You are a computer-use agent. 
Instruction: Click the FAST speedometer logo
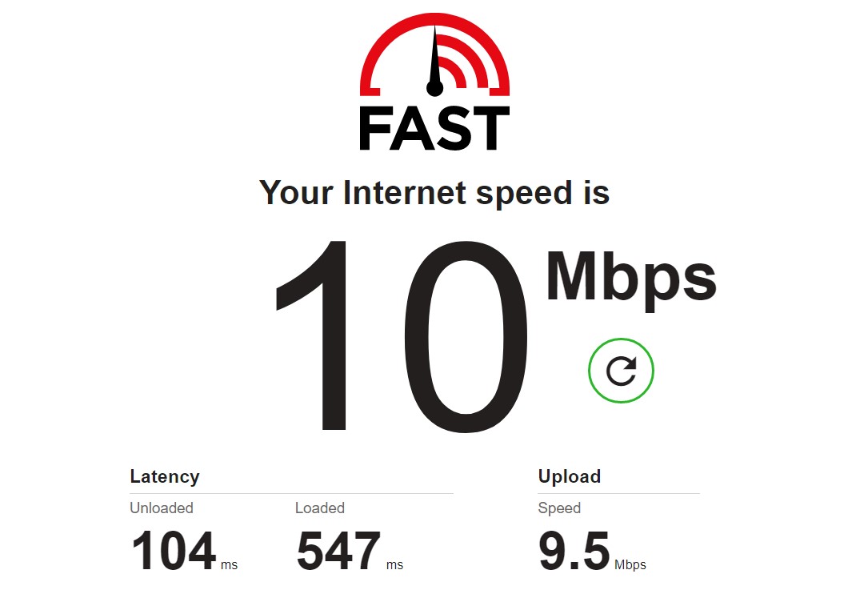click(434, 82)
